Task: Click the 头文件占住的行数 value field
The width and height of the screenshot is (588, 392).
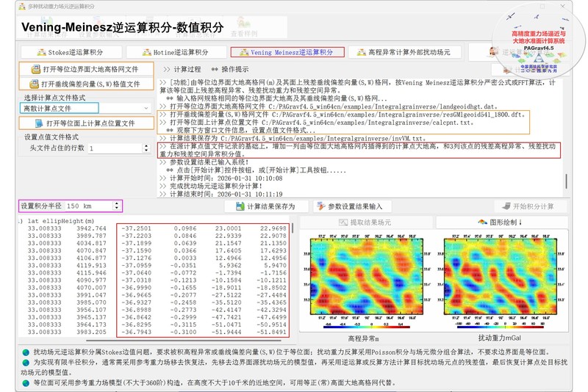Action: 115,148
